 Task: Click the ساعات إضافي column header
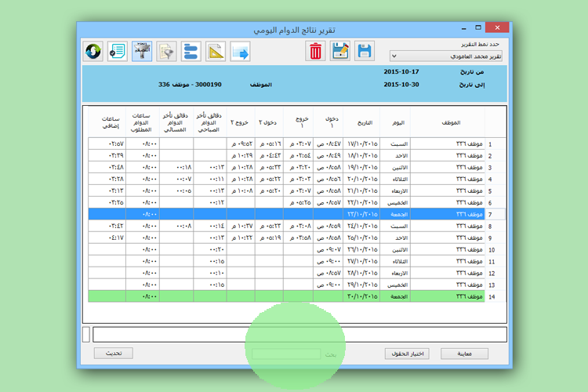[x=107, y=122]
